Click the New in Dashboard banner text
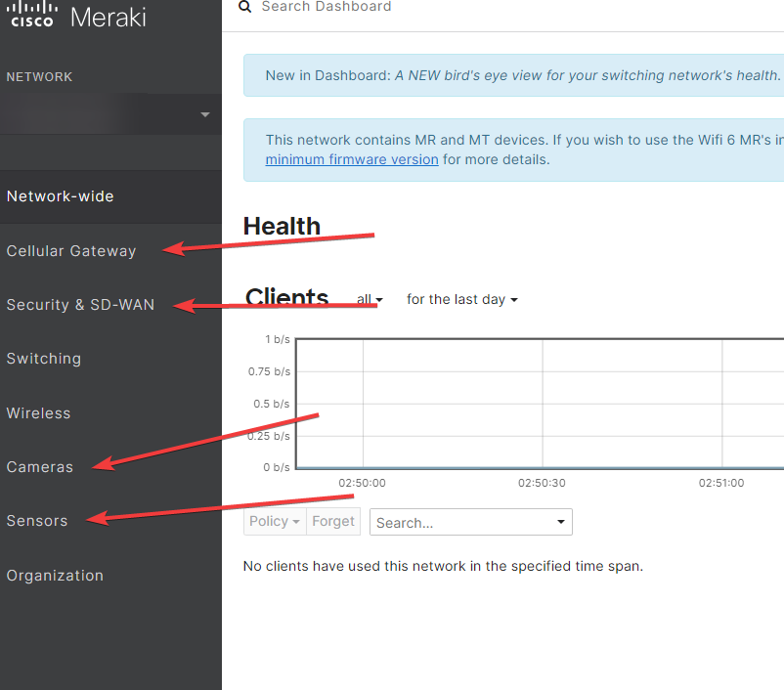Image resolution: width=784 pixels, height=690 pixels. [x=522, y=75]
